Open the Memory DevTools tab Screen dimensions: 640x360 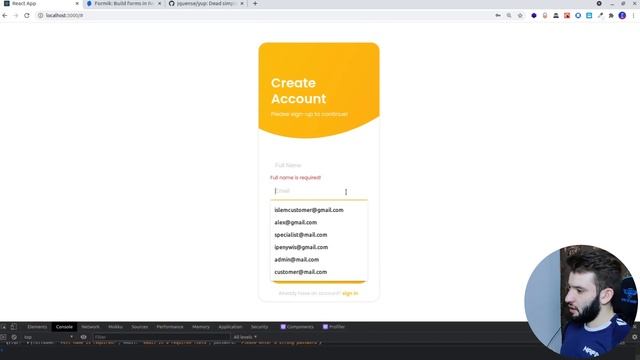pos(201,327)
